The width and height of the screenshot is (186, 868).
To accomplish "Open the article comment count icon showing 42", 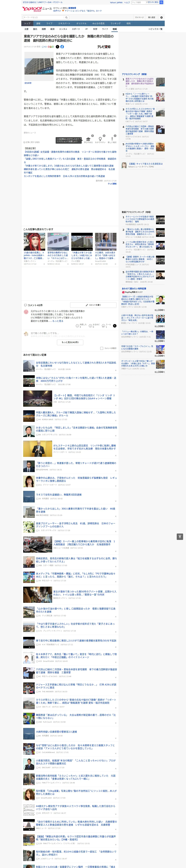I will [44, 47].
